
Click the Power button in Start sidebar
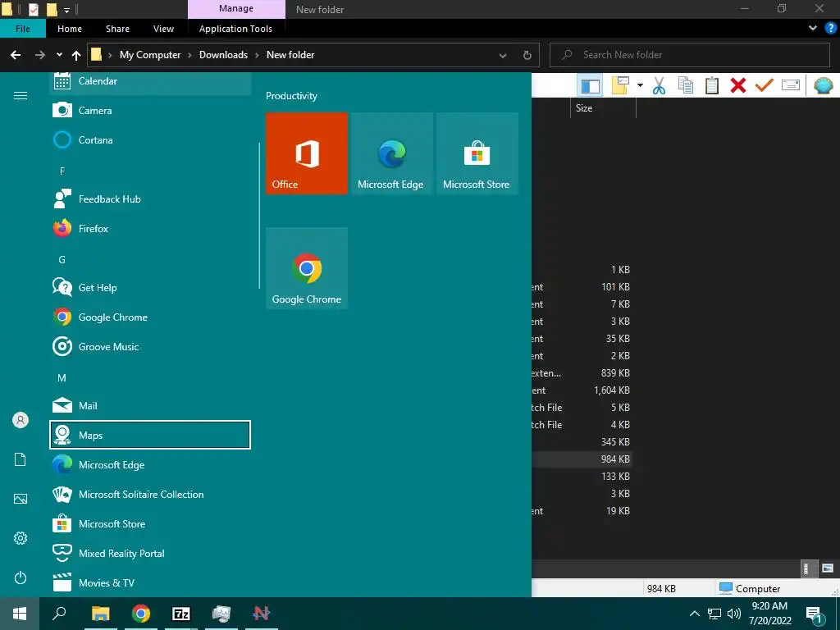click(x=21, y=577)
